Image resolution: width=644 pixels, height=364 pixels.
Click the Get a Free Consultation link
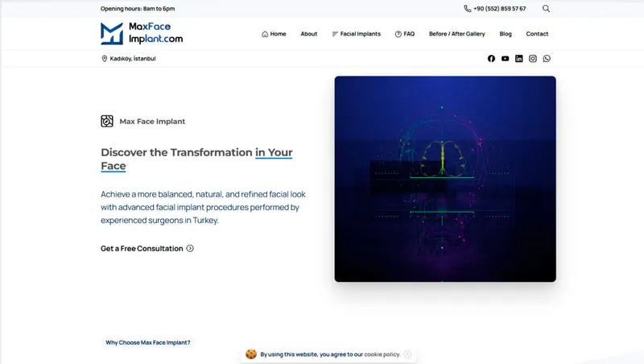tap(147, 249)
